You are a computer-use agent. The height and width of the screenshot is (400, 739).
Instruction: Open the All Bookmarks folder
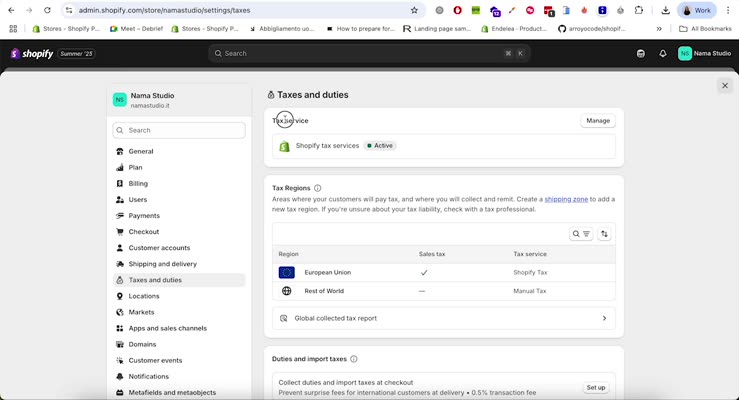(705, 29)
